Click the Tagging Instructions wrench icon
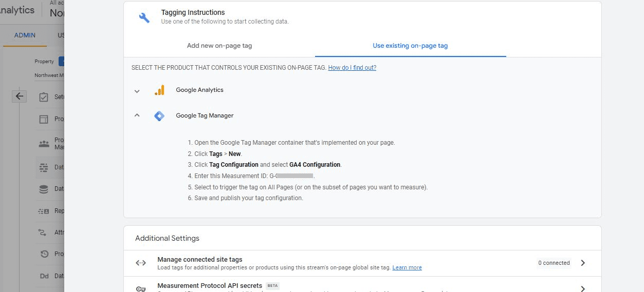 pyautogui.click(x=144, y=17)
